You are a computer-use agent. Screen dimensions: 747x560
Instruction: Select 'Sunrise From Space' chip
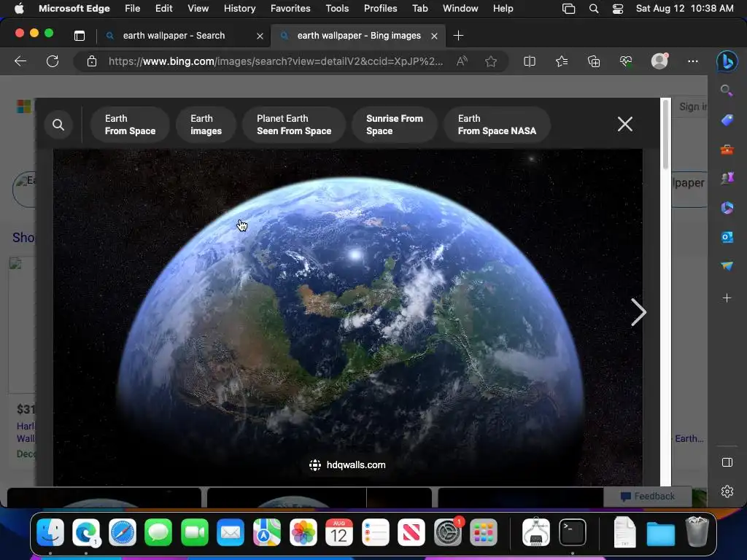click(395, 125)
